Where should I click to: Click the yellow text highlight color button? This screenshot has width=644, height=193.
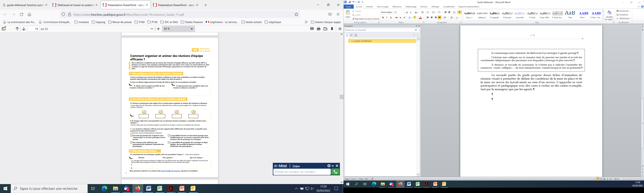click(x=414, y=18)
